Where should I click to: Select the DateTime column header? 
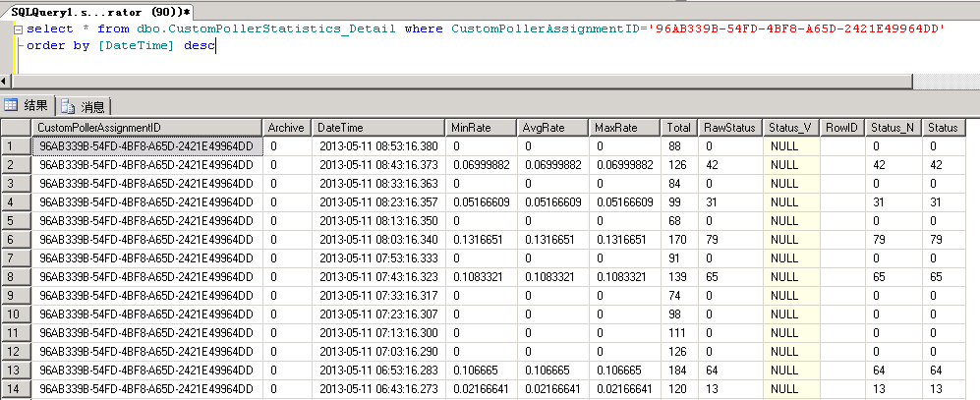click(378, 128)
